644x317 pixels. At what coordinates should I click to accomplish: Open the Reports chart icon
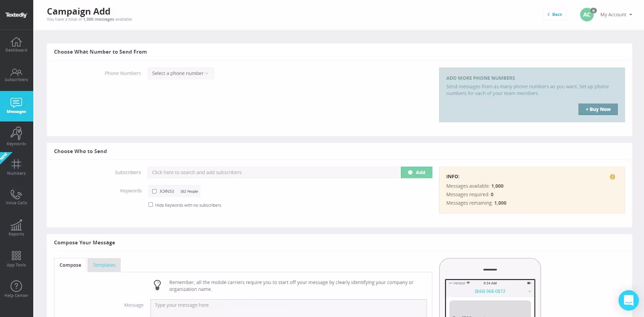pyautogui.click(x=16, y=225)
